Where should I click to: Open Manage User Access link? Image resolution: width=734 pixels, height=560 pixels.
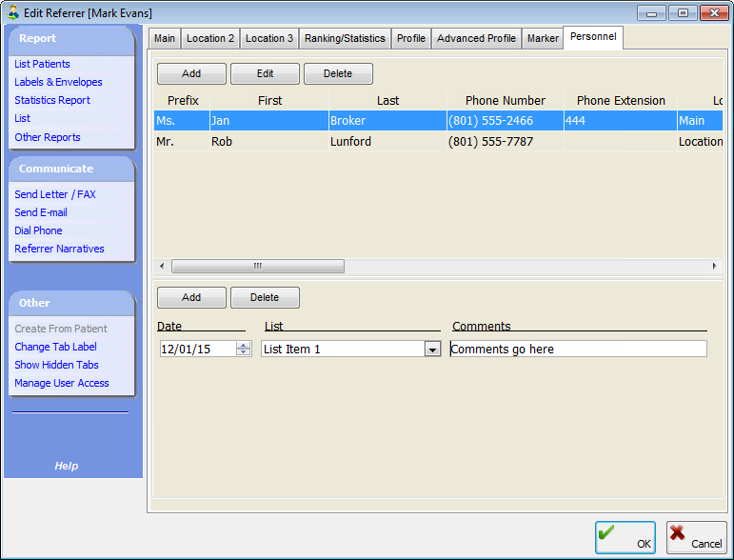tap(62, 383)
